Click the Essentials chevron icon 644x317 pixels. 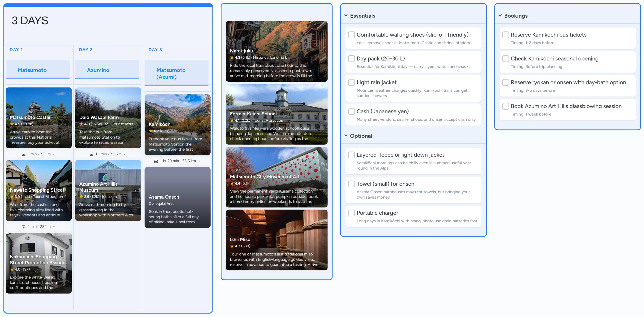click(x=346, y=15)
